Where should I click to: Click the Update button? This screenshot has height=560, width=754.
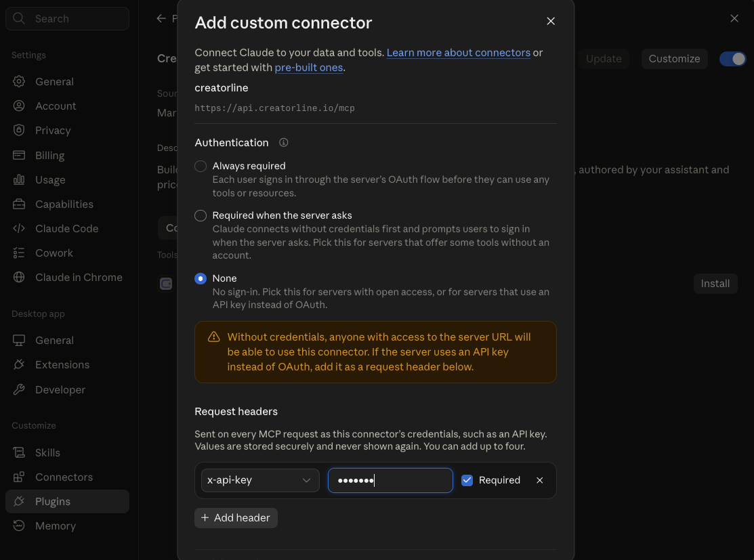click(x=604, y=59)
